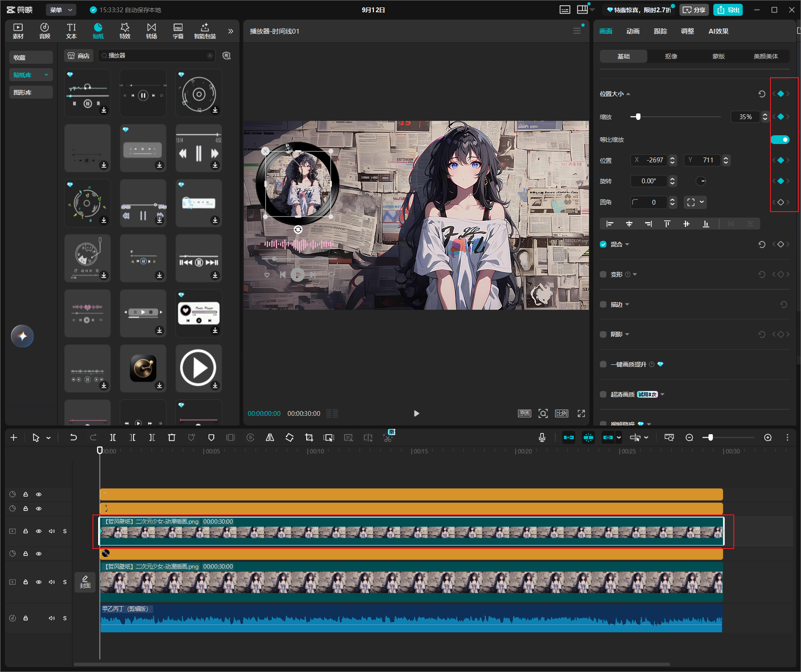Expand more top tabs with double-chevron
Screen dimensions: 801x672
tap(231, 31)
